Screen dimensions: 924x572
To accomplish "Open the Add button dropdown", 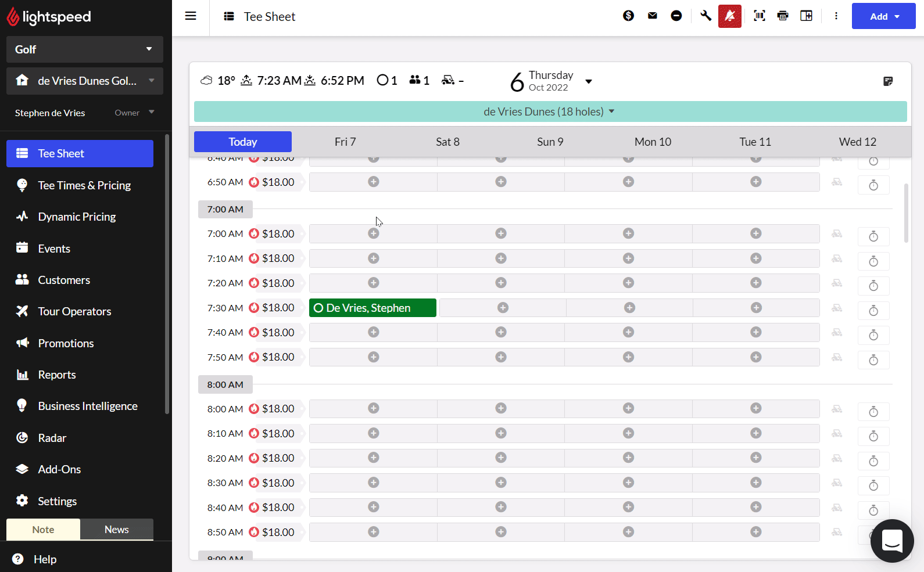I will click(x=884, y=16).
